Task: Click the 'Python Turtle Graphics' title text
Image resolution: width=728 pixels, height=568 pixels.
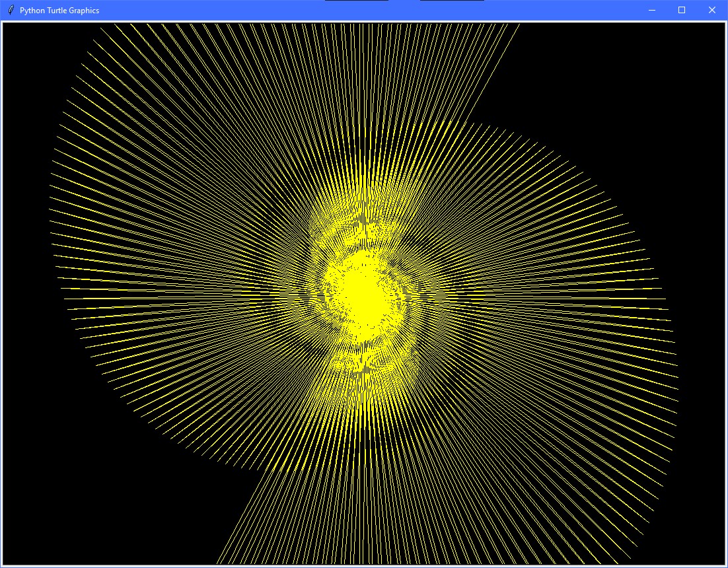Action: coord(59,10)
